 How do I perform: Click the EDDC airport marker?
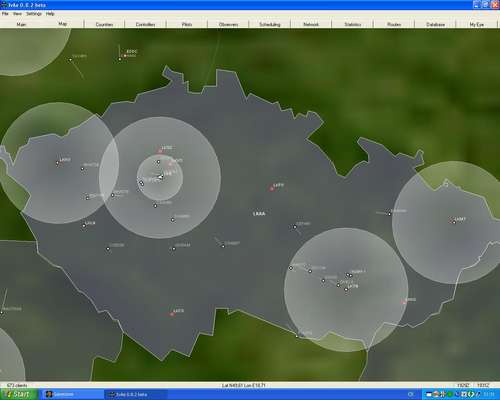[125, 56]
